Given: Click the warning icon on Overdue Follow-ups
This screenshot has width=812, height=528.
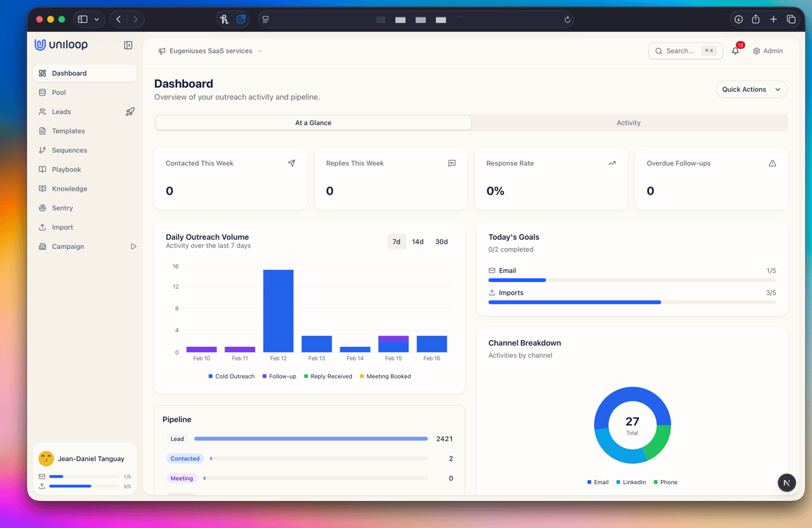Looking at the screenshot, I should 772,163.
